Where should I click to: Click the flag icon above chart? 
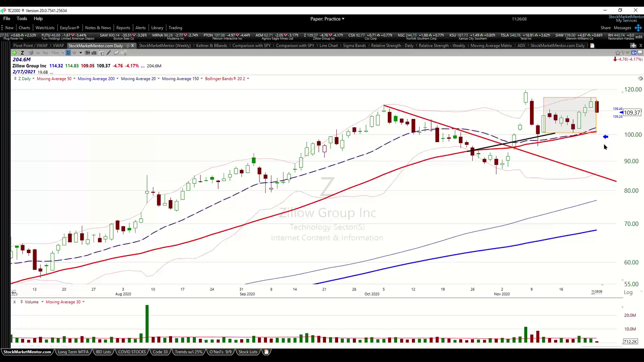point(623,53)
